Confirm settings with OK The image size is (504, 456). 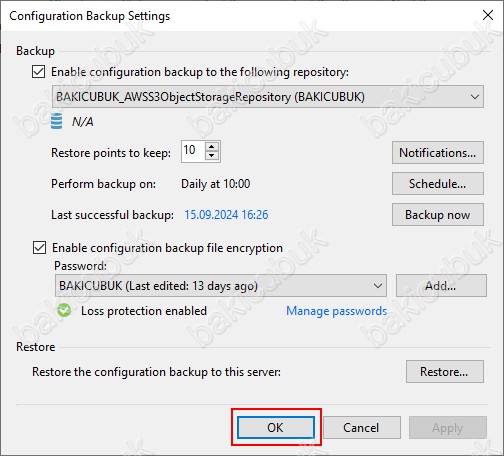(x=276, y=427)
